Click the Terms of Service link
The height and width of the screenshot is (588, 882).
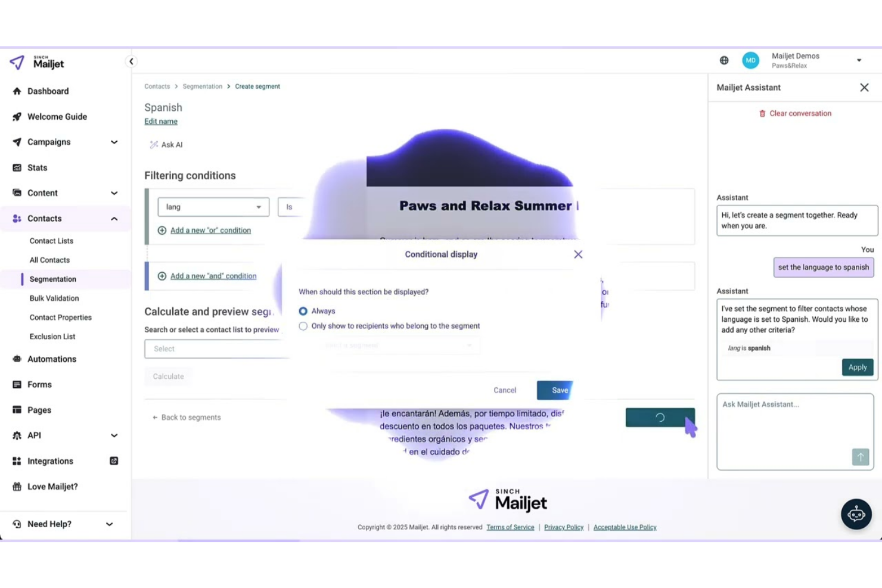[x=510, y=527]
